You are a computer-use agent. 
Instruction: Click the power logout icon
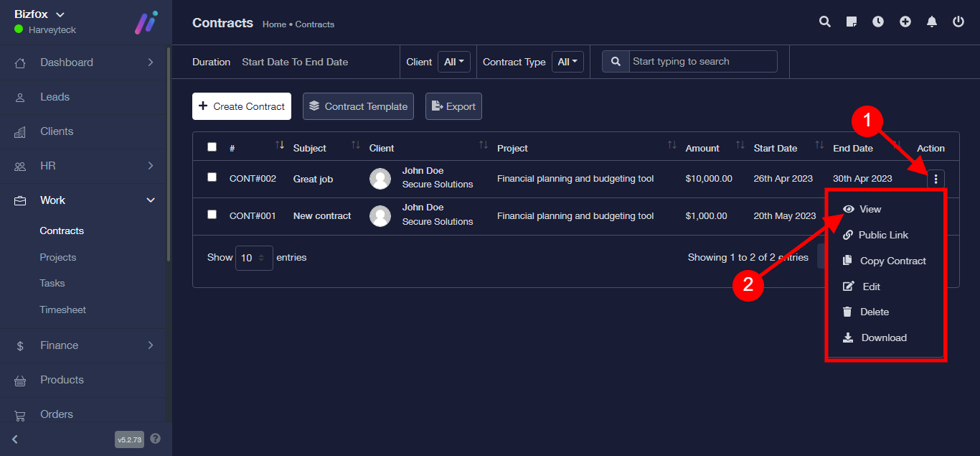[x=958, y=22]
